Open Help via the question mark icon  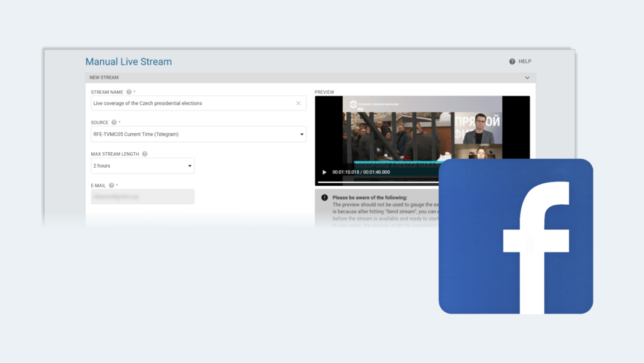point(512,61)
